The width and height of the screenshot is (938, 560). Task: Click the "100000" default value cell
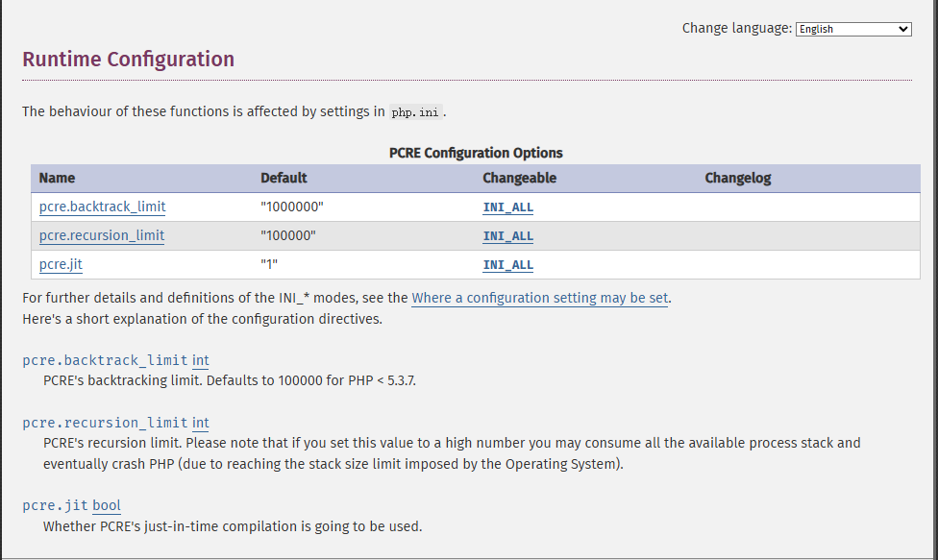click(x=288, y=235)
